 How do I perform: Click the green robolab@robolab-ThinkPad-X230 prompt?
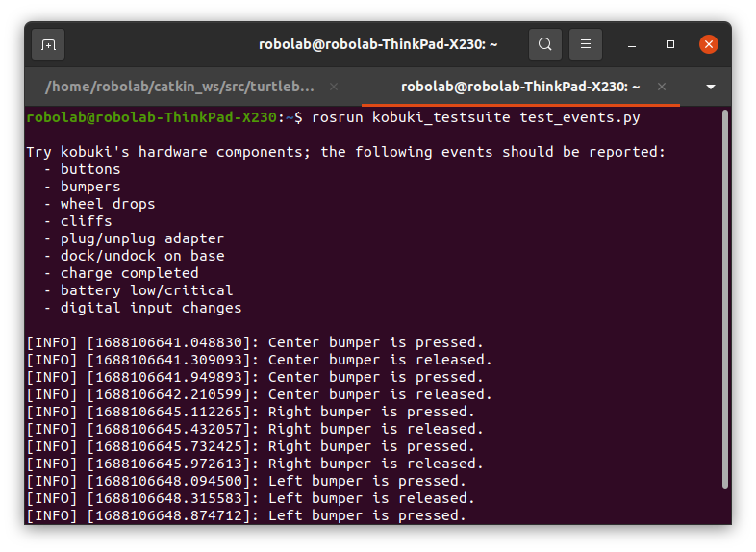click(151, 117)
